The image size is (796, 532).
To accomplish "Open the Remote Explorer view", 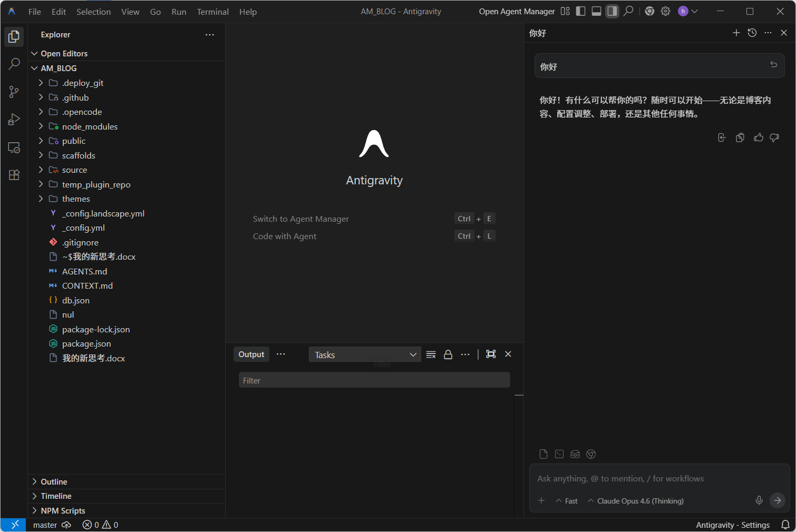I will [14, 147].
